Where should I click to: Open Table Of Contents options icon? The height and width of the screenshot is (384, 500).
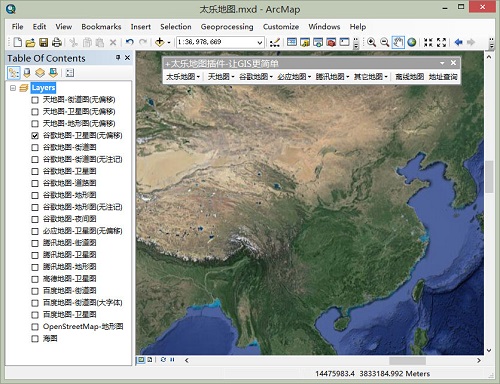[70, 73]
